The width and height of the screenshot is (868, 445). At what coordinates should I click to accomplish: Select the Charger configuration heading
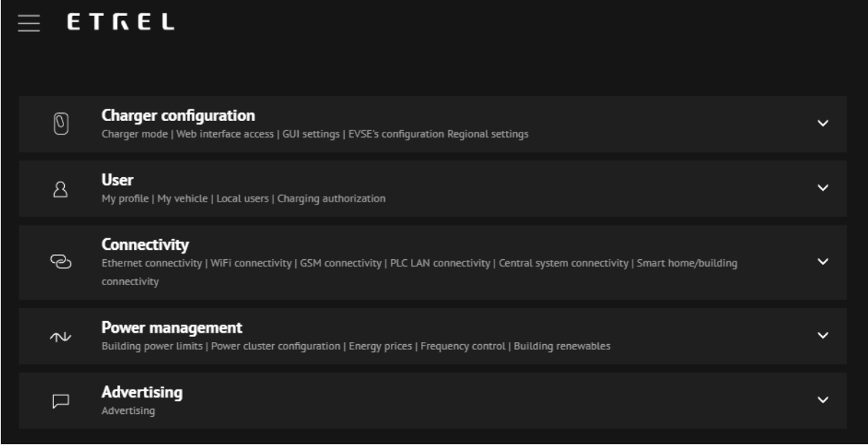pyautogui.click(x=178, y=115)
